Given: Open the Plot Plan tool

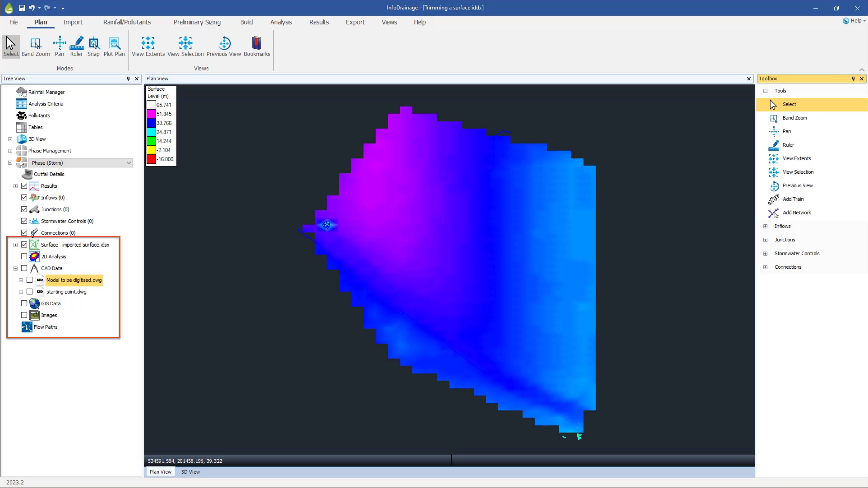Looking at the screenshot, I should pyautogui.click(x=114, y=47).
